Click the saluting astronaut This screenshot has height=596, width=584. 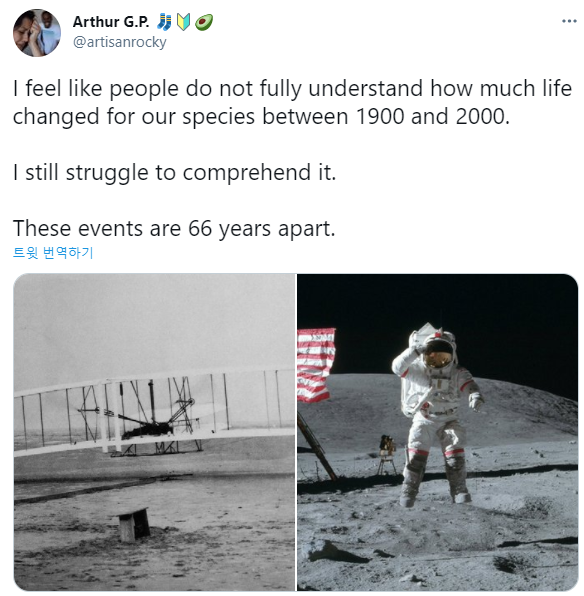(437, 414)
